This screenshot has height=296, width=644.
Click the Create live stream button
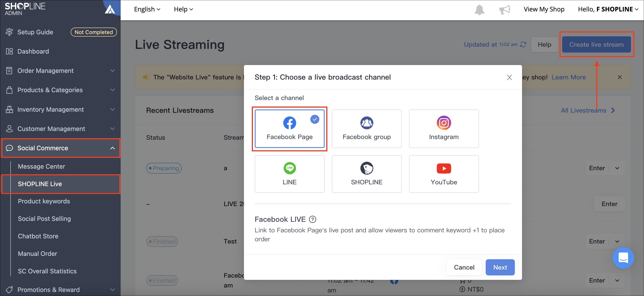pyautogui.click(x=596, y=44)
